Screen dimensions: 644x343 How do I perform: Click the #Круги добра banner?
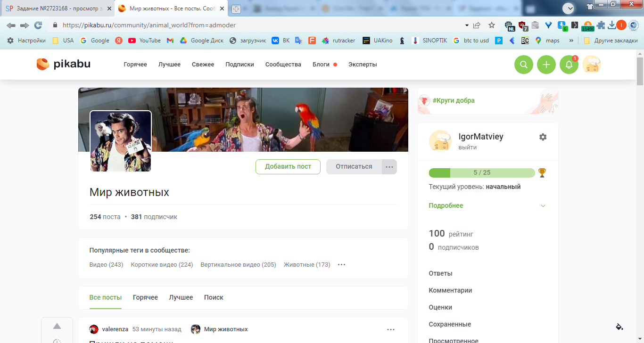(488, 100)
